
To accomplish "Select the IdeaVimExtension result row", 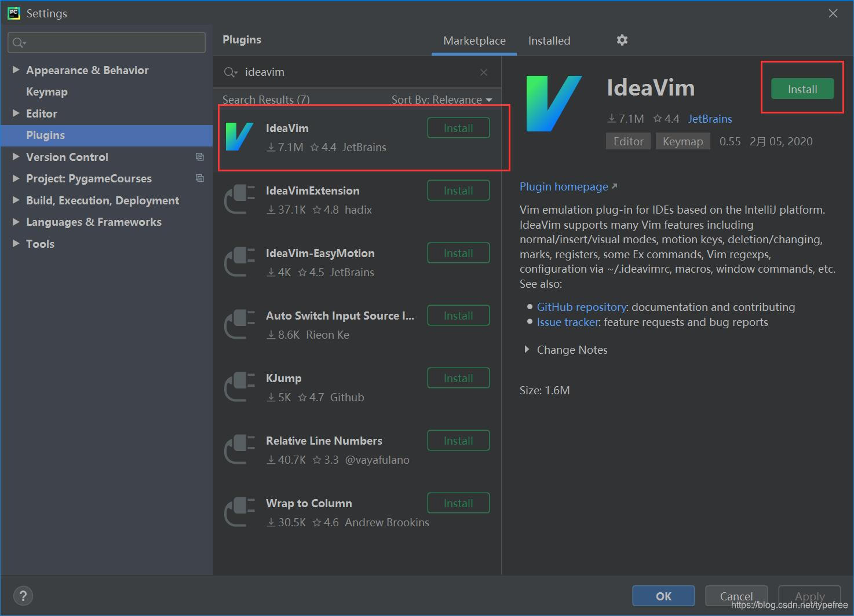I will point(357,200).
